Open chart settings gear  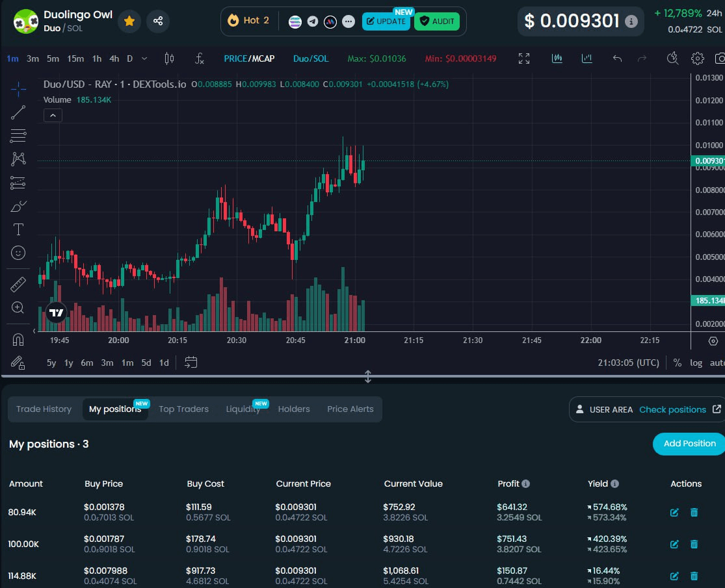[x=697, y=58]
